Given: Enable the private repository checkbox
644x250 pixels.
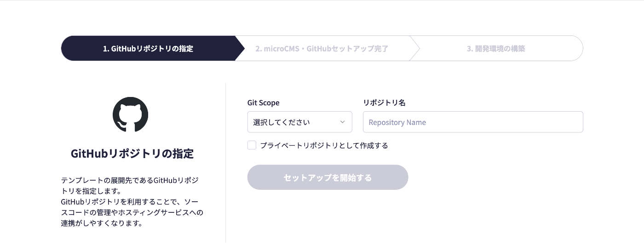Looking at the screenshot, I should 252,145.
